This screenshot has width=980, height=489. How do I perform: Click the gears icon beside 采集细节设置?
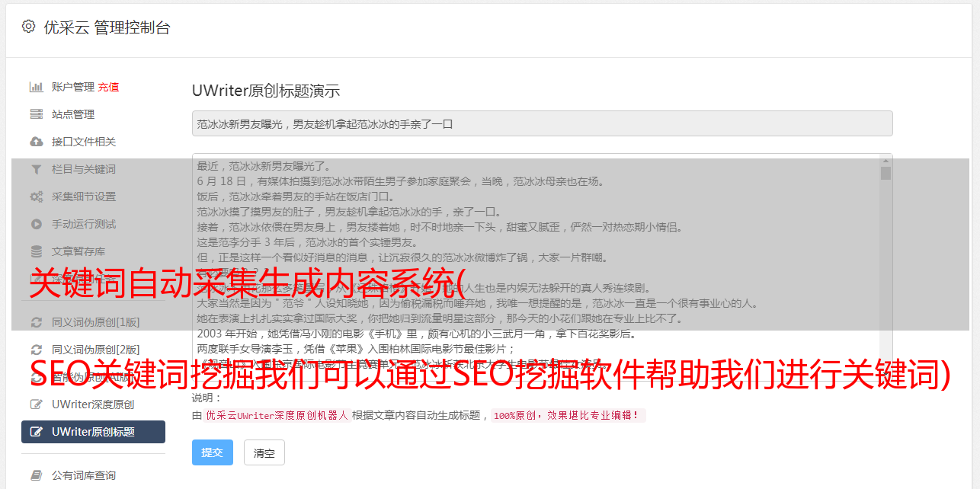36,197
